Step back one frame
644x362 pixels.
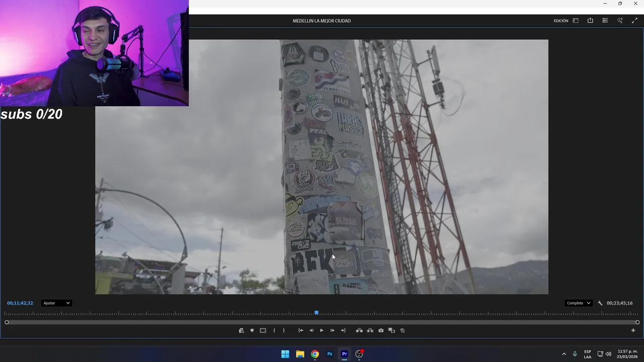[311, 330]
